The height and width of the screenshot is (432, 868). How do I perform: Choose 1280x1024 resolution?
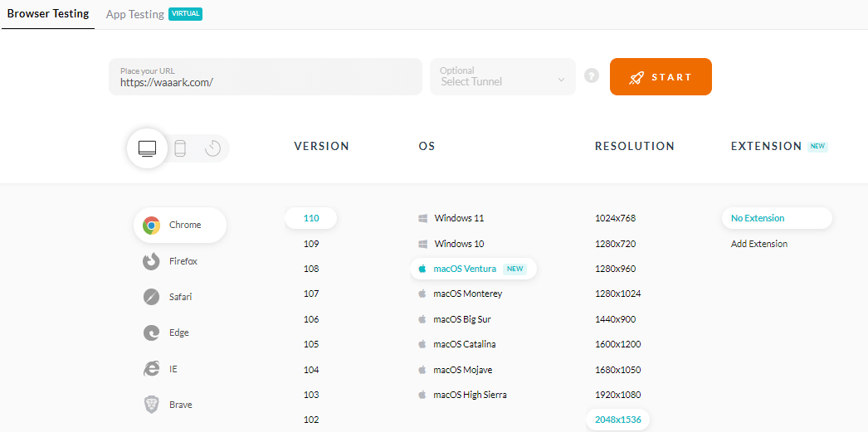point(617,294)
